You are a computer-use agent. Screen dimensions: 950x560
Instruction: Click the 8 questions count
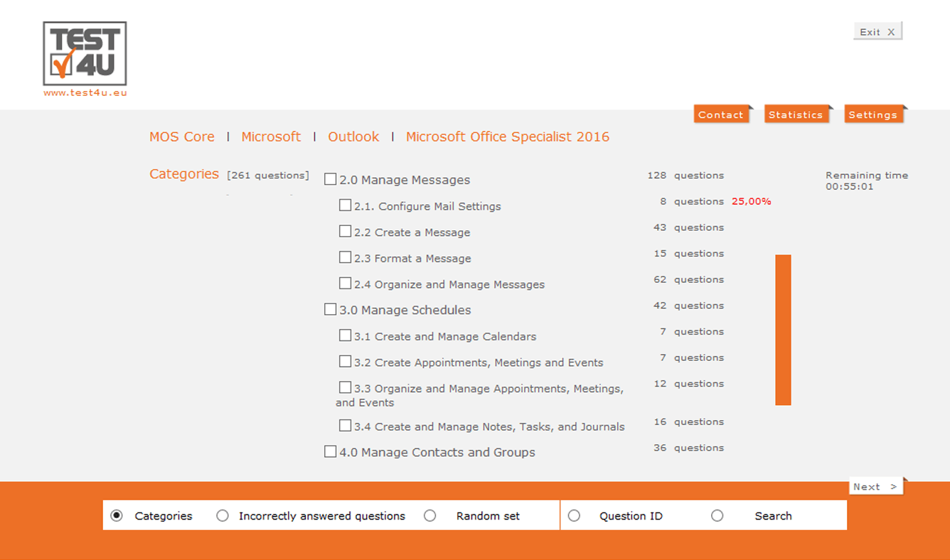[692, 202]
